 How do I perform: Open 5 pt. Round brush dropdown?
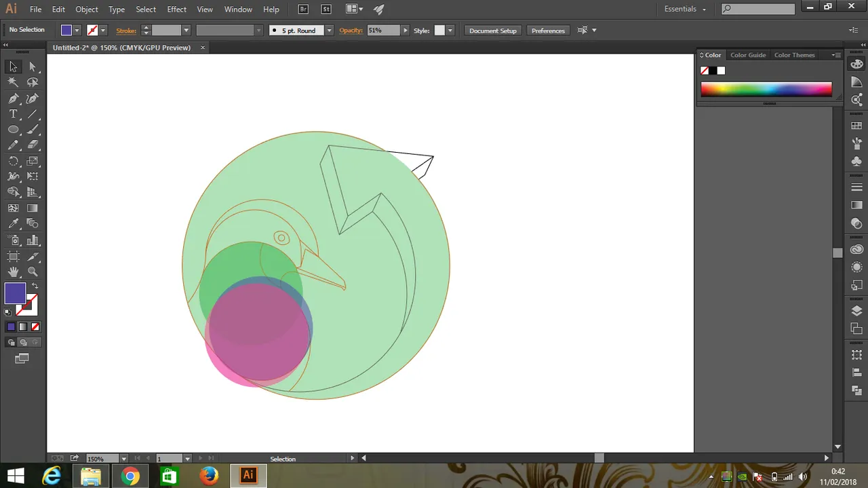(x=330, y=31)
